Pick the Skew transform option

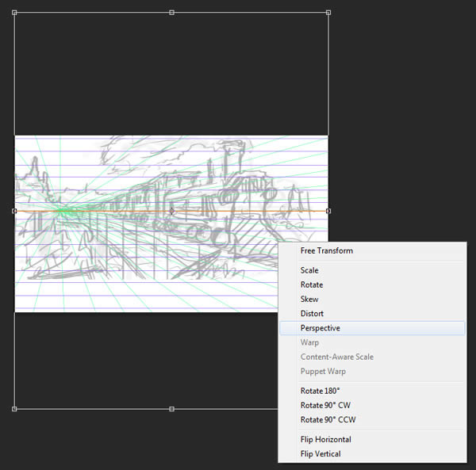(x=372, y=299)
